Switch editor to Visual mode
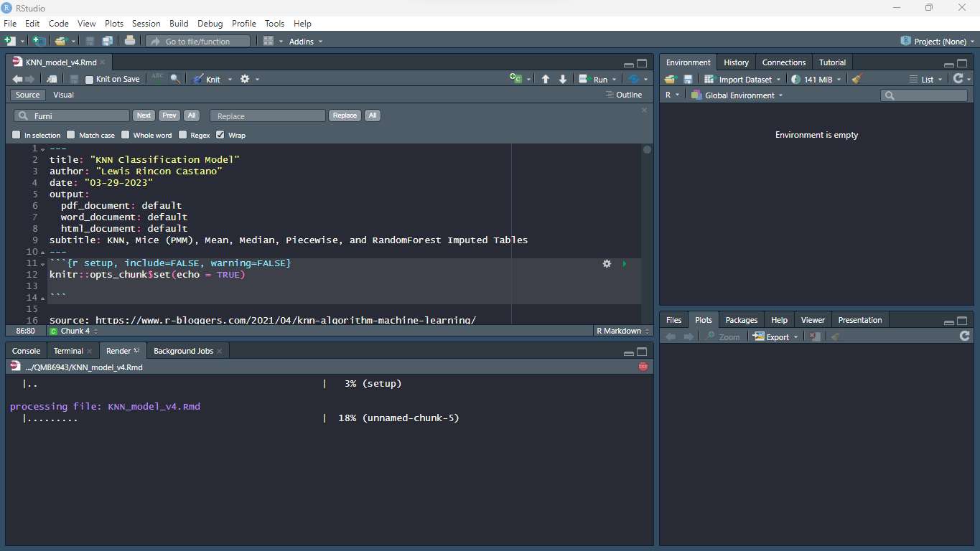The height and width of the screenshot is (551, 980). [63, 95]
